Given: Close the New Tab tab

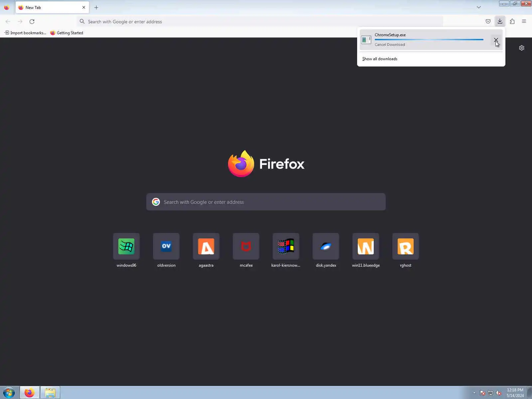Looking at the screenshot, I should (84, 7).
